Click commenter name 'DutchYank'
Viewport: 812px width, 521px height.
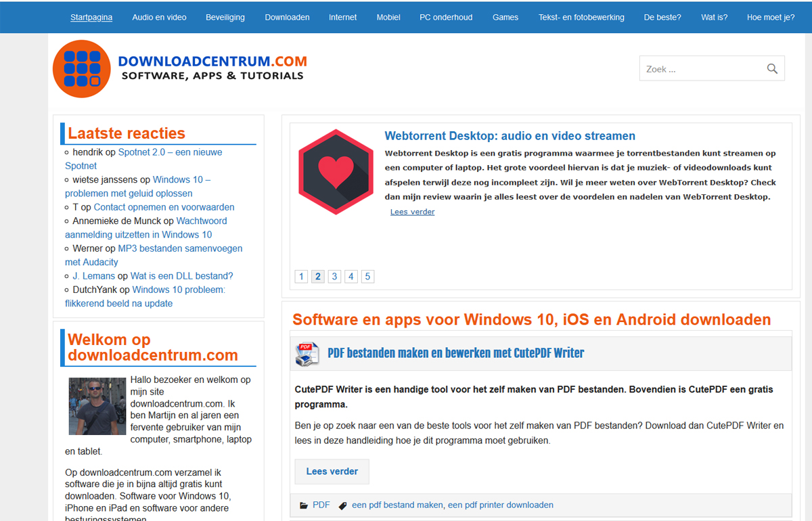point(95,290)
